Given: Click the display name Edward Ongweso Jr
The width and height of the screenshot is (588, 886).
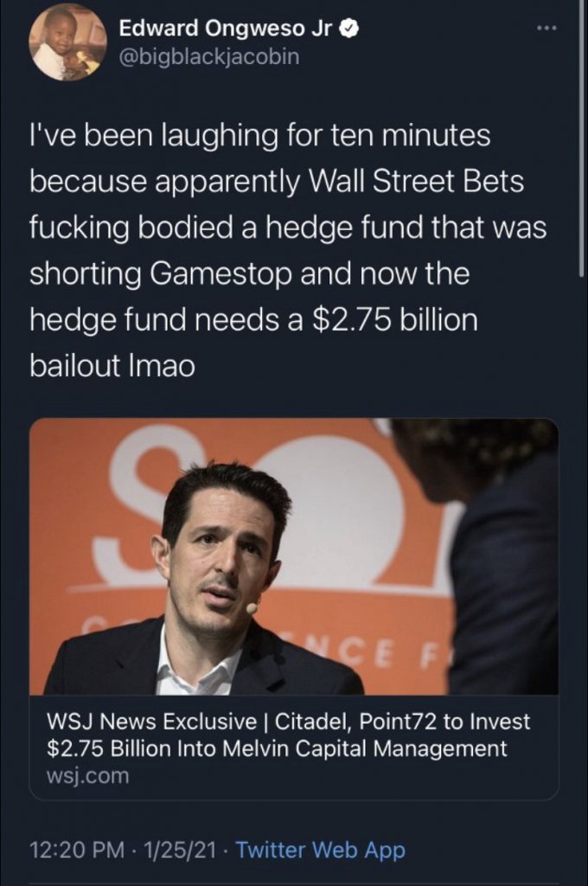Looking at the screenshot, I should [227, 29].
